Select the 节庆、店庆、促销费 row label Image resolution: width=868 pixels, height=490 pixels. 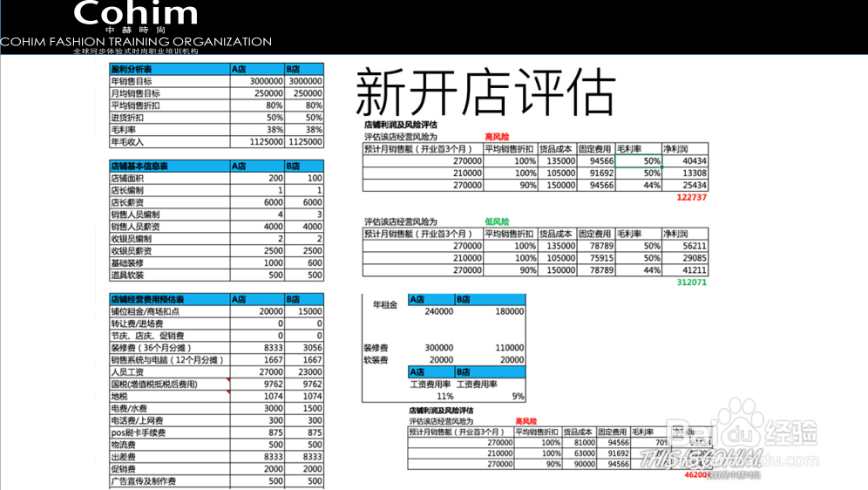[147, 336]
